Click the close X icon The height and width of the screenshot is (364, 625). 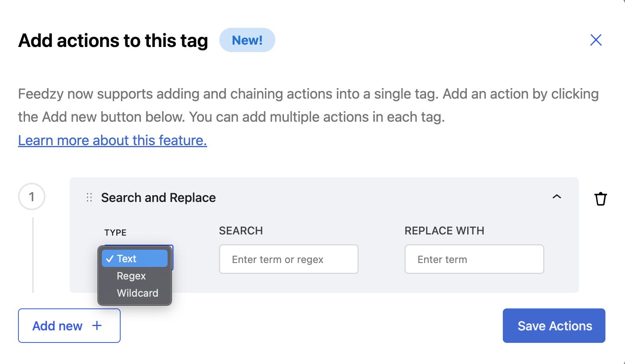click(596, 40)
